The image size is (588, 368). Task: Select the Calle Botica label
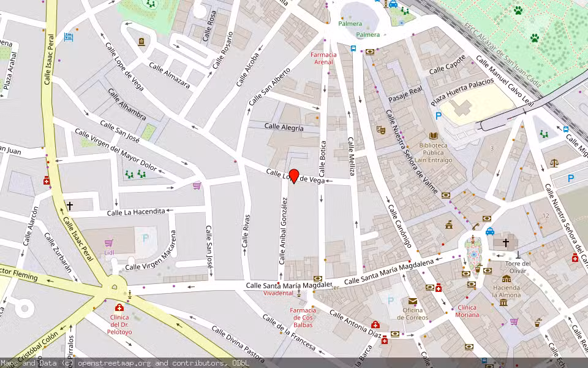click(x=323, y=159)
